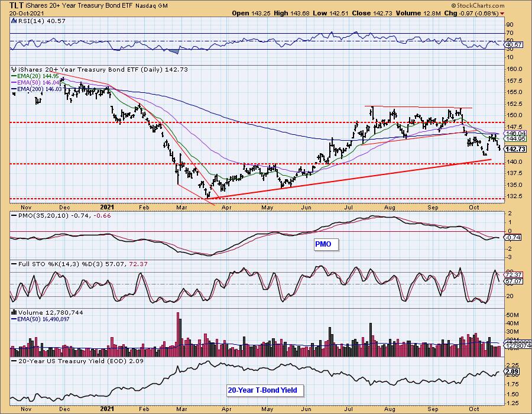The height and width of the screenshot is (414, 532).
Task: Click the 2.09 yield value tag
Action: (512, 371)
